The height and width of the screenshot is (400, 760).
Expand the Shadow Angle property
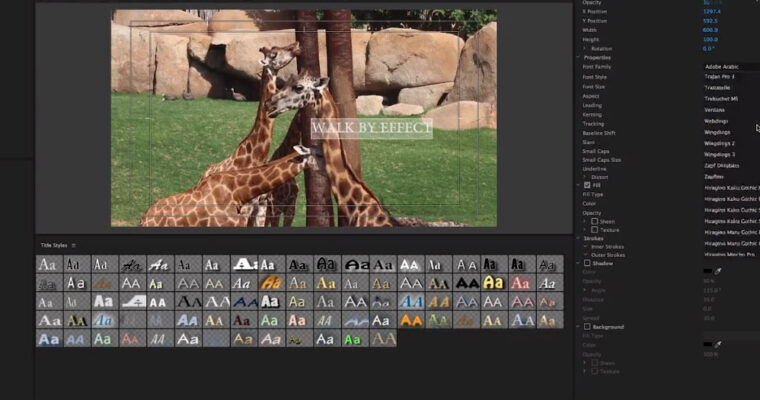tap(585, 290)
